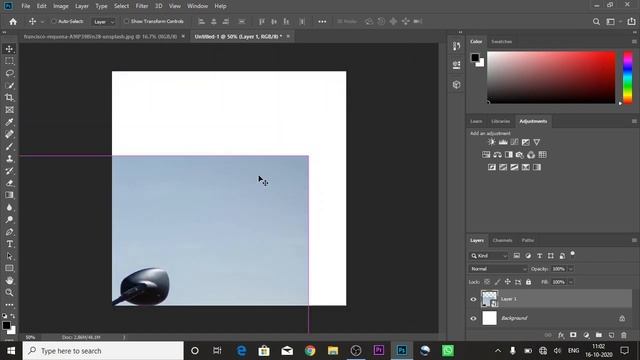
Task: Click the Delete layer trash icon
Action: (624, 335)
